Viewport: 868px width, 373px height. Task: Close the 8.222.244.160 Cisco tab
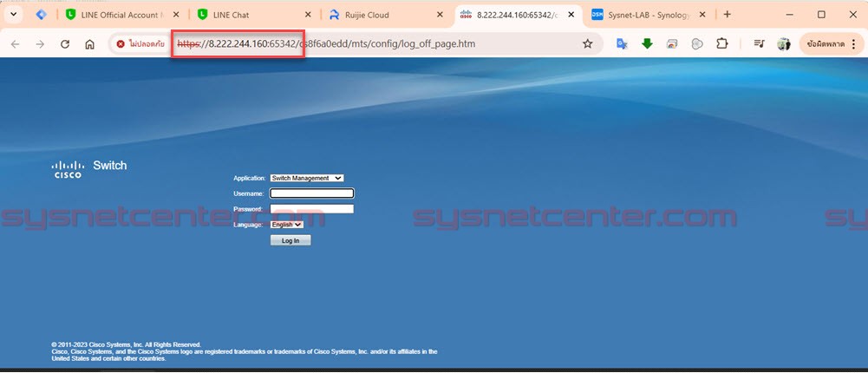(571, 15)
